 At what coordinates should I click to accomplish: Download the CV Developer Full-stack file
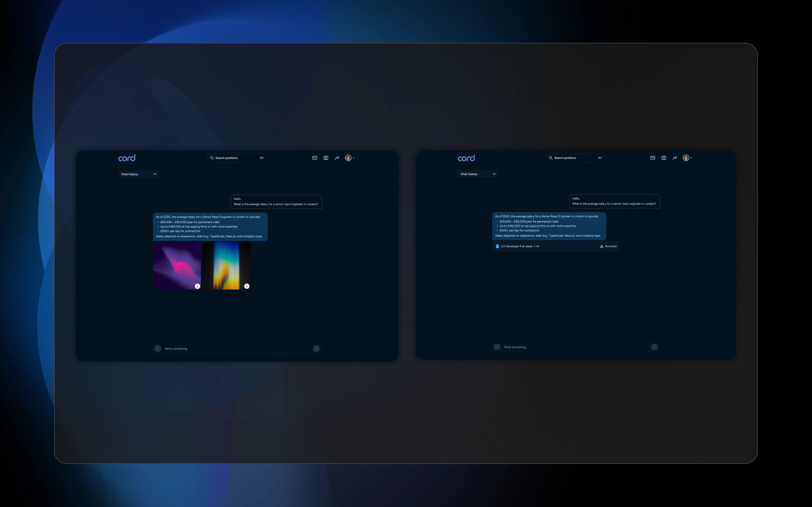(x=608, y=246)
